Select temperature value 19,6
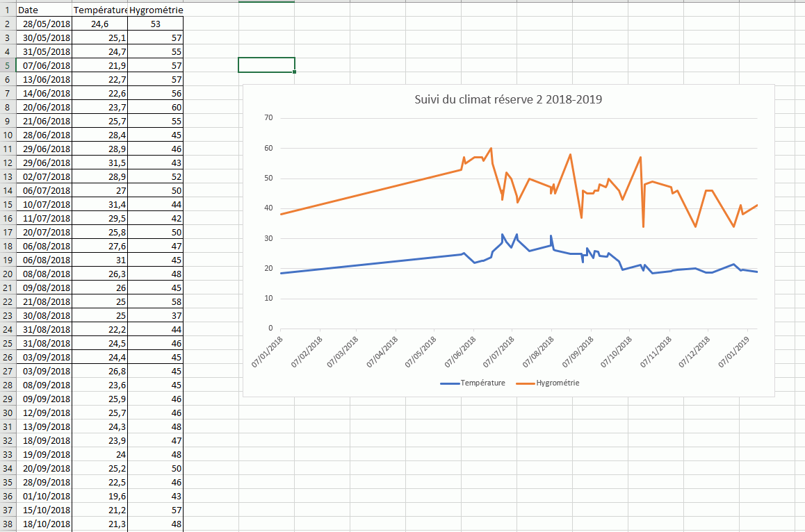The width and height of the screenshot is (805, 532). pos(99,496)
